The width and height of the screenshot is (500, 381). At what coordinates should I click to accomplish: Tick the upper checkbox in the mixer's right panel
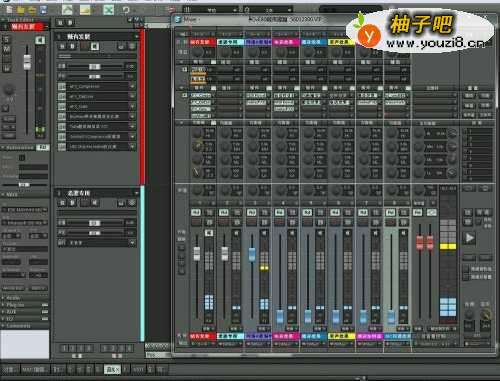[466, 269]
